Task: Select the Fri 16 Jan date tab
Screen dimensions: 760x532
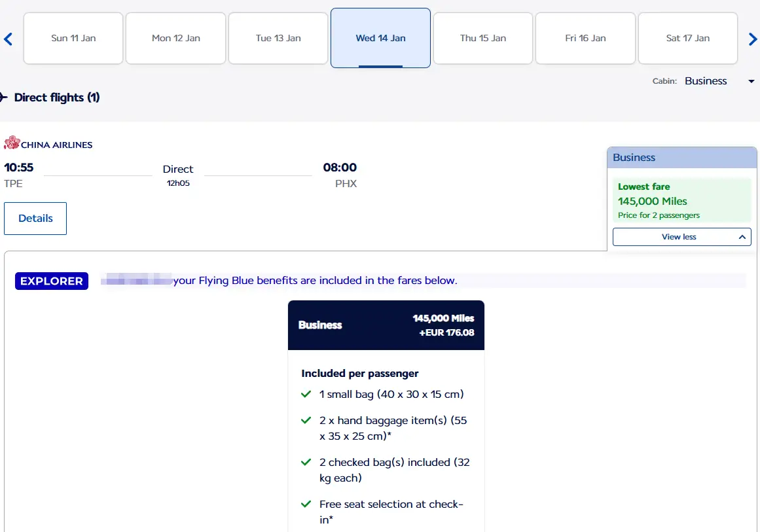Action: 585,38
